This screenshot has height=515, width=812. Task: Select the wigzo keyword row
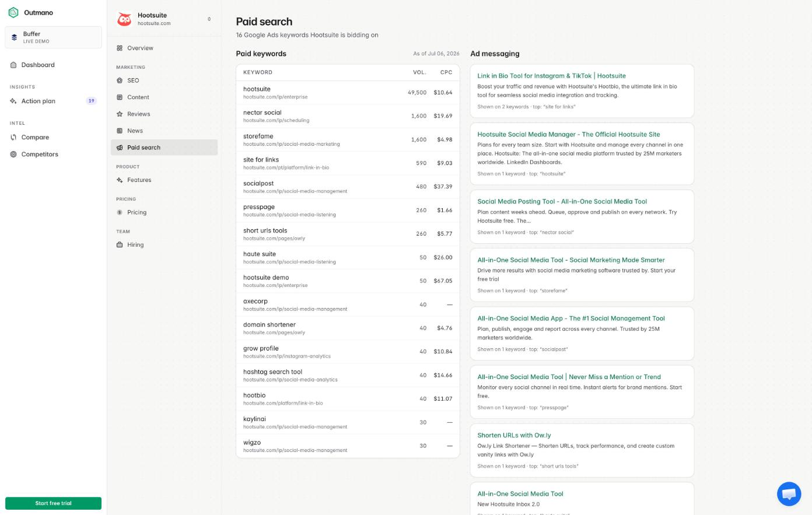pyautogui.click(x=348, y=446)
